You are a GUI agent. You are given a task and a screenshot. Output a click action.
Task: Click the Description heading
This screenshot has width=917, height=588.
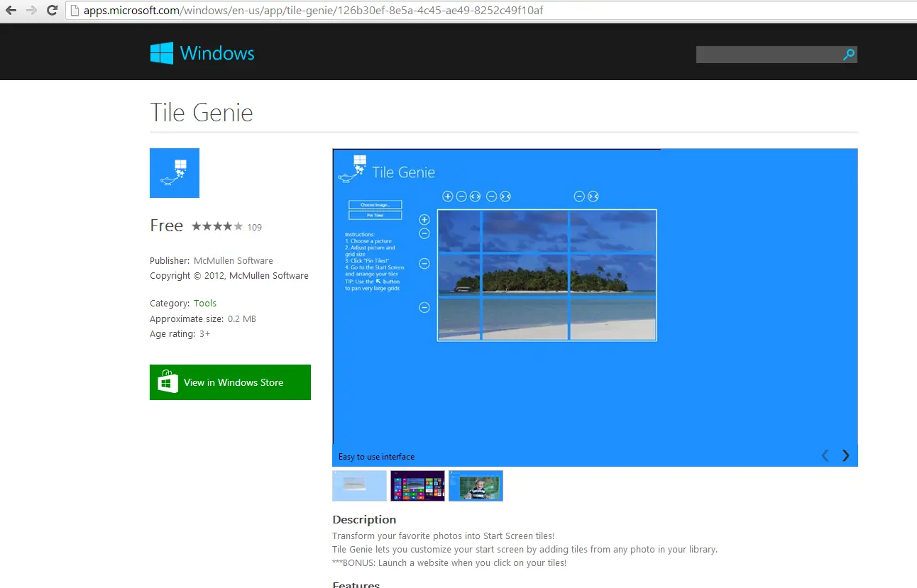coord(364,520)
